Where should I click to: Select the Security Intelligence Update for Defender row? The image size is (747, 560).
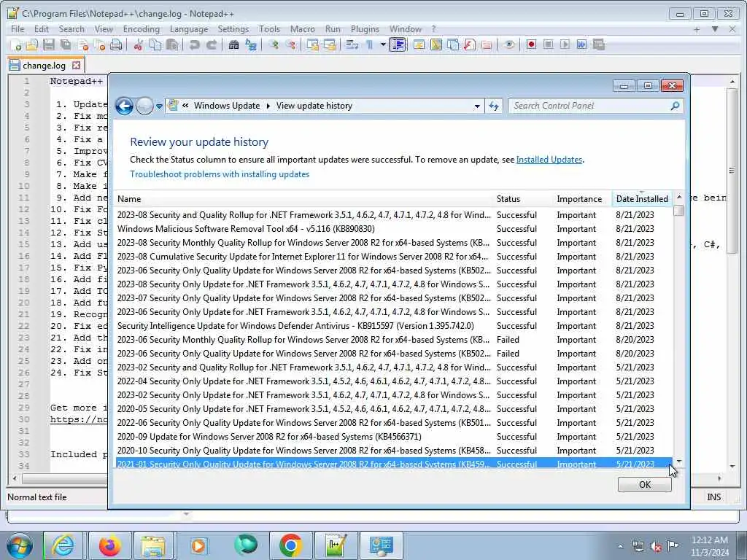point(393,326)
